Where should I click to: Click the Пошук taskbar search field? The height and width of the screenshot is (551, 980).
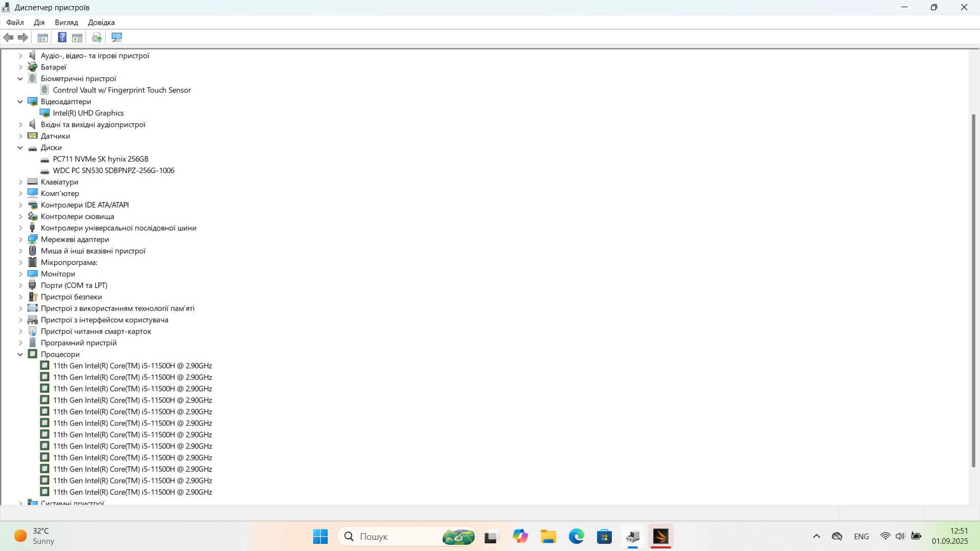(x=407, y=537)
